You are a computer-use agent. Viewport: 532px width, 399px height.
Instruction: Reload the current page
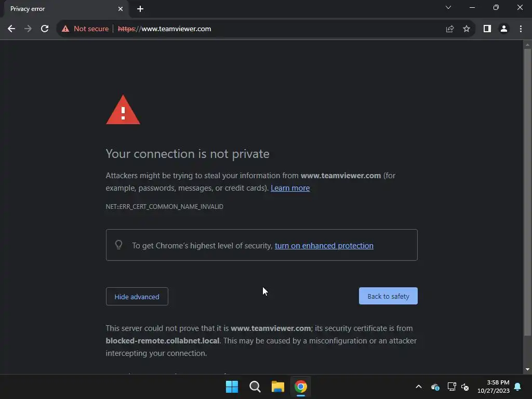tap(45, 29)
